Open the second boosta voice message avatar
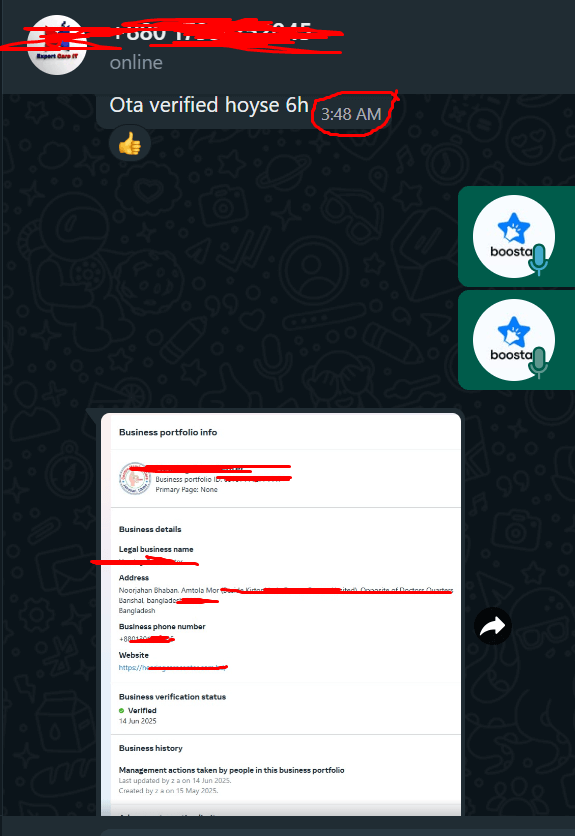The image size is (575, 836). pyautogui.click(x=514, y=340)
